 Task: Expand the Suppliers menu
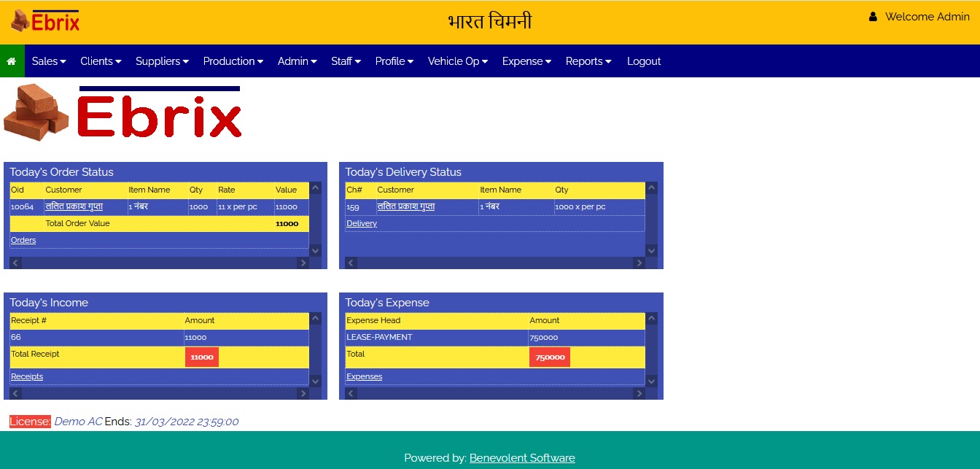162,61
